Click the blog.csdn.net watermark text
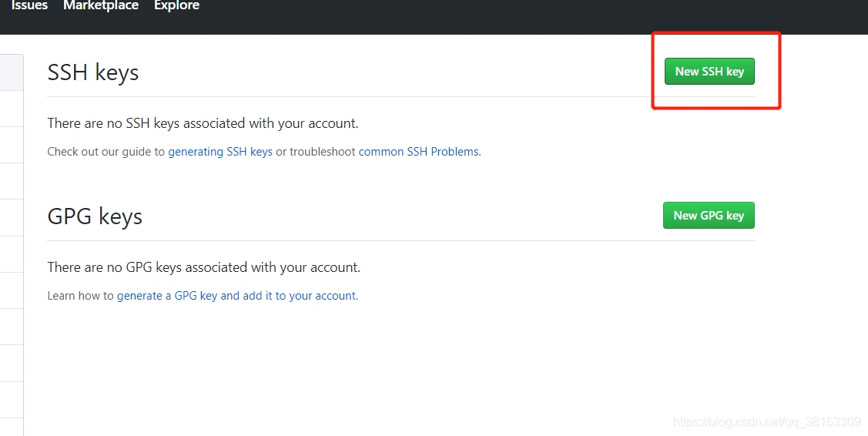This screenshot has width=868, height=436. [766, 422]
